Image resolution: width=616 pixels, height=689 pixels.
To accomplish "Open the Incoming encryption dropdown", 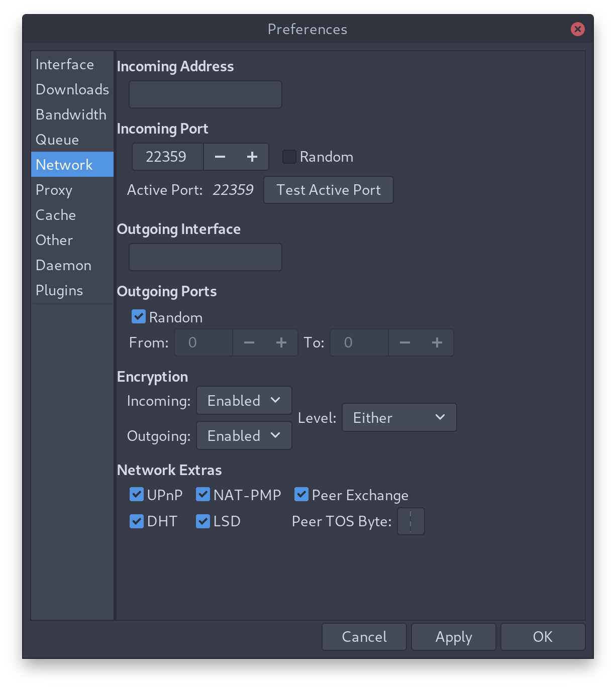I will (x=244, y=400).
